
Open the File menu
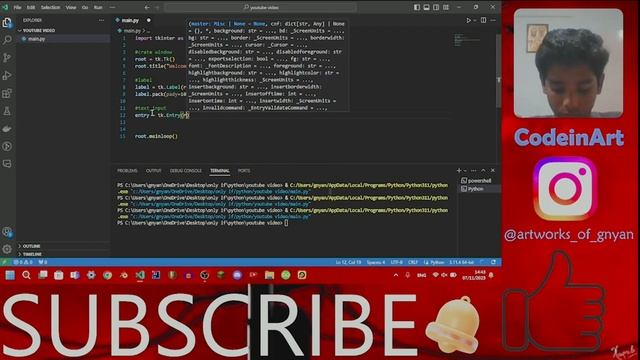17,7
